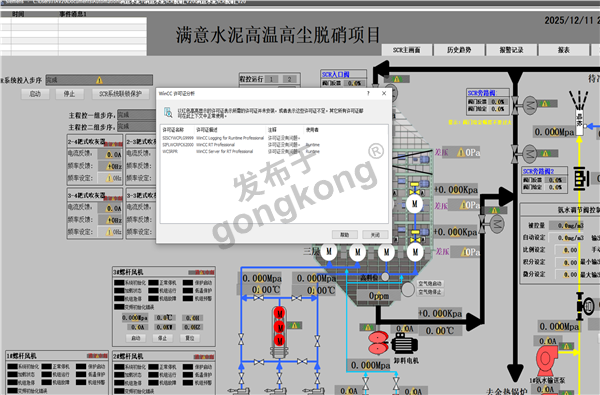Click motor valve icon left of 氨水调节阀 panel

tap(492, 224)
